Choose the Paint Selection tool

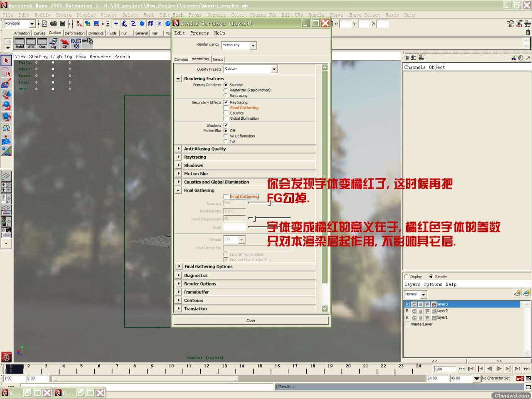6,83
